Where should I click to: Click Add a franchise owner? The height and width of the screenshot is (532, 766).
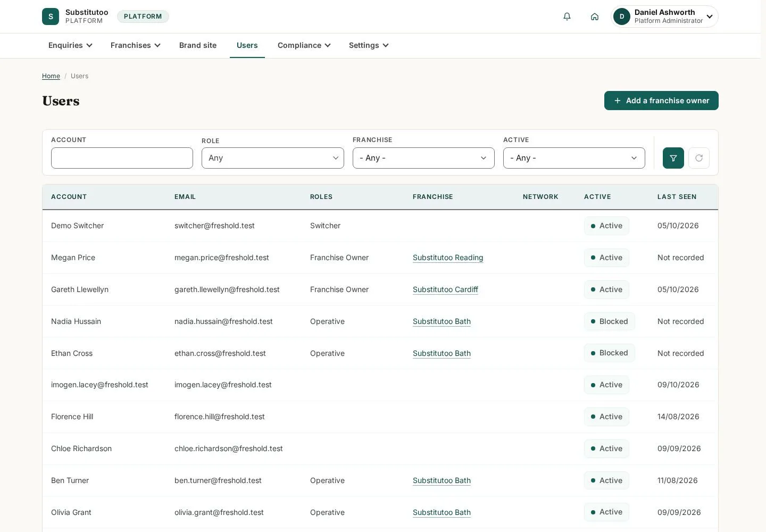tap(661, 101)
